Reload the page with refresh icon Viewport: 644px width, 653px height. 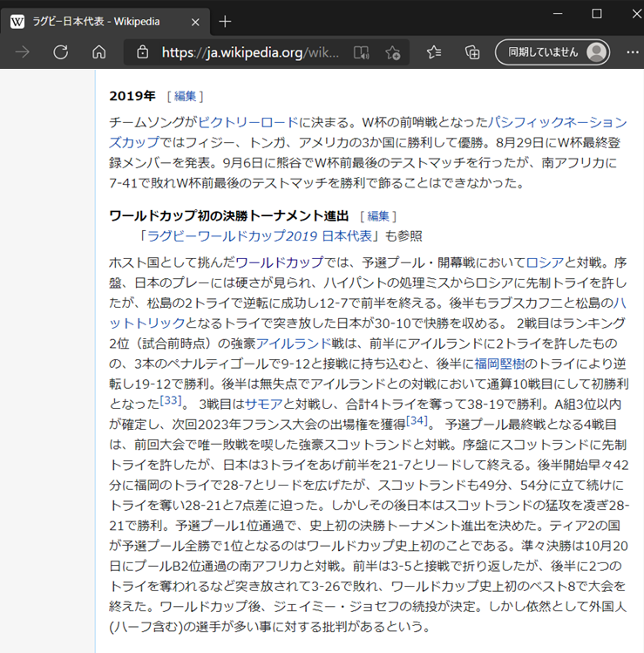click(61, 52)
